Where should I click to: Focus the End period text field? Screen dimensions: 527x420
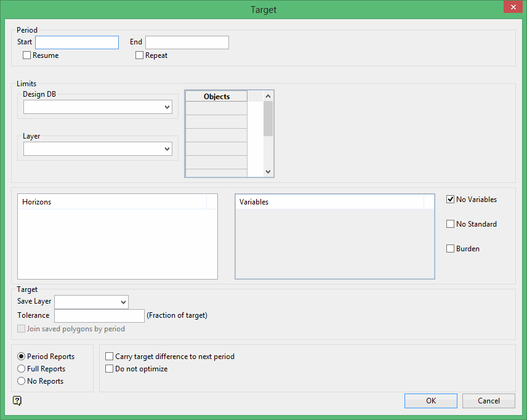pos(187,42)
